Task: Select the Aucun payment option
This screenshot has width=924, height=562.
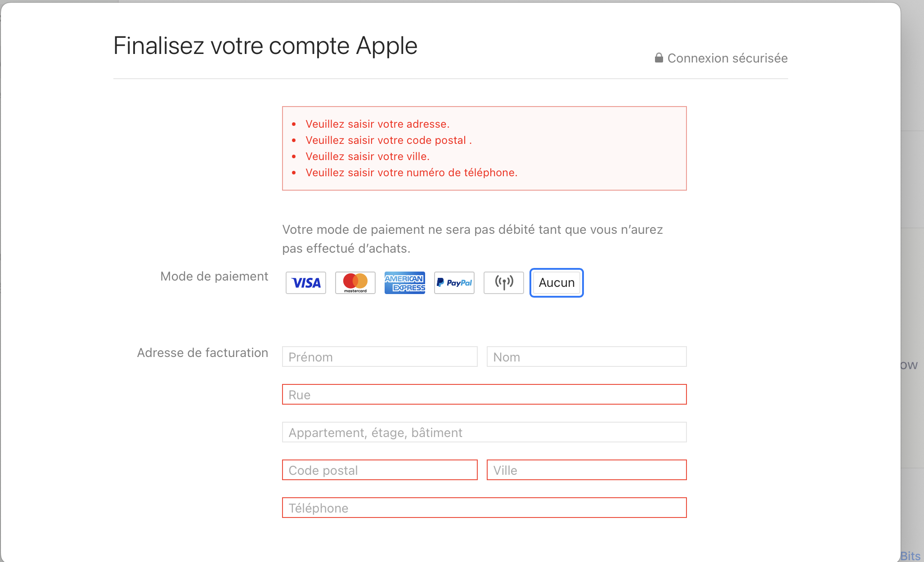Action: pos(556,283)
